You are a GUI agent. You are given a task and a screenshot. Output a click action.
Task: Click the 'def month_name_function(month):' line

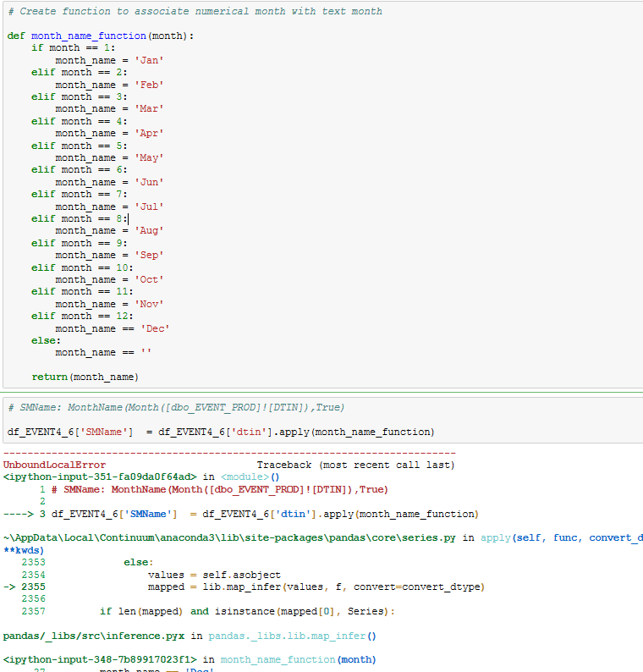tap(101, 36)
